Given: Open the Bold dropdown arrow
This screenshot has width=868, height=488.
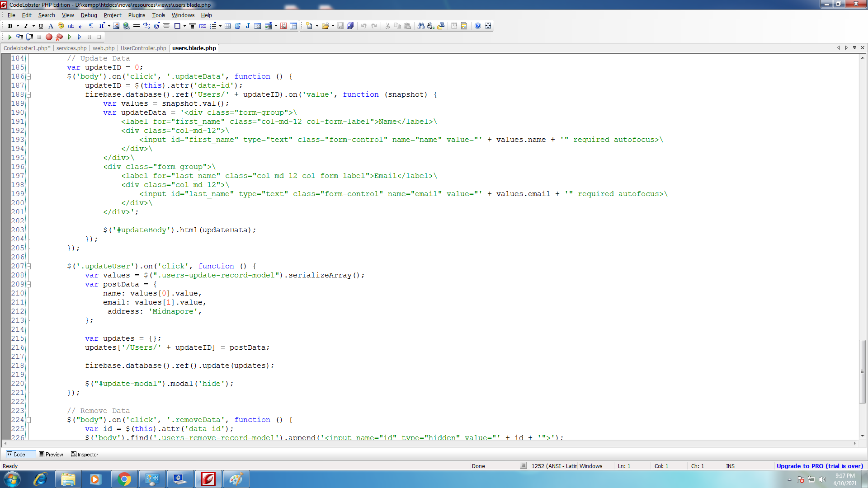Looking at the screenshot, I should point(18,26).
